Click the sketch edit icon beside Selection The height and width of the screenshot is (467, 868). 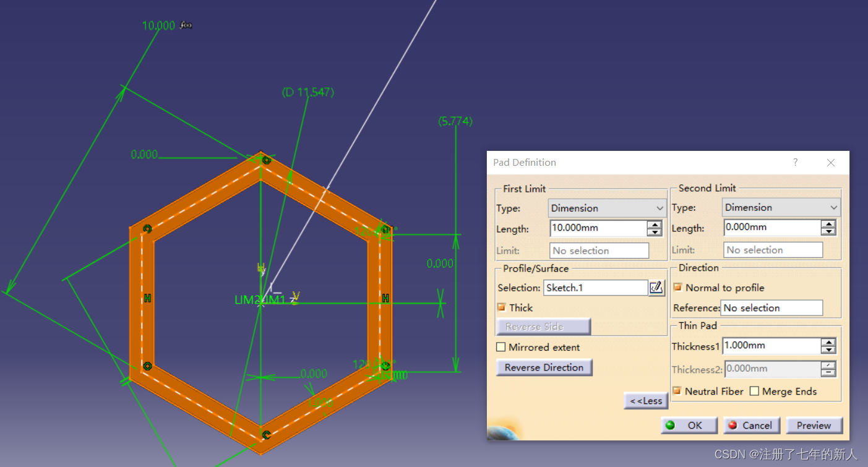656,288
